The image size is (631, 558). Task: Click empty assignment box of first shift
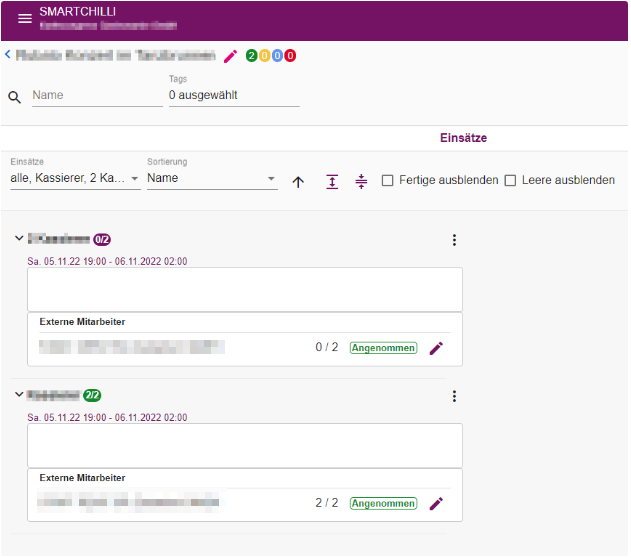tap(245, 290)
